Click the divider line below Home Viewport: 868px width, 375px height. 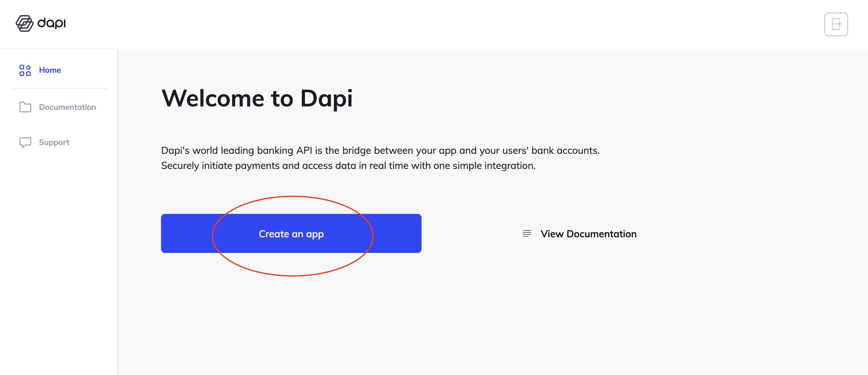pyautogui.click(x=61, y=88)
